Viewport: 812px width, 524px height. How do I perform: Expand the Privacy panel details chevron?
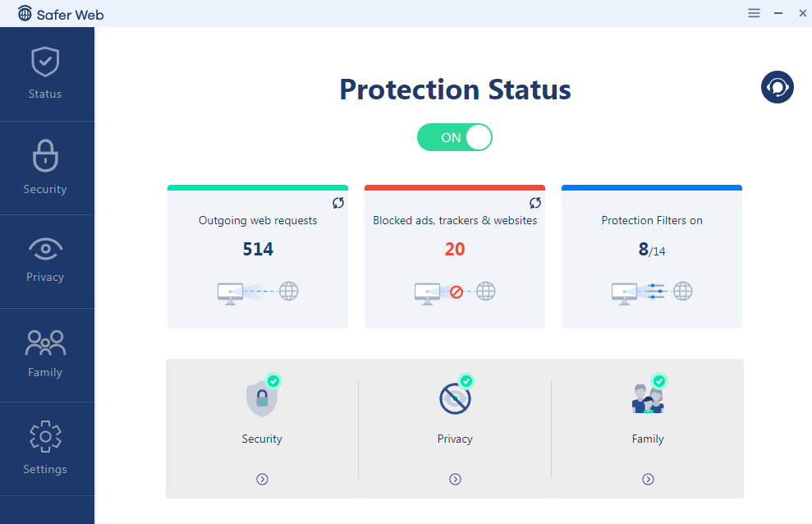click(x=455, y=479)
